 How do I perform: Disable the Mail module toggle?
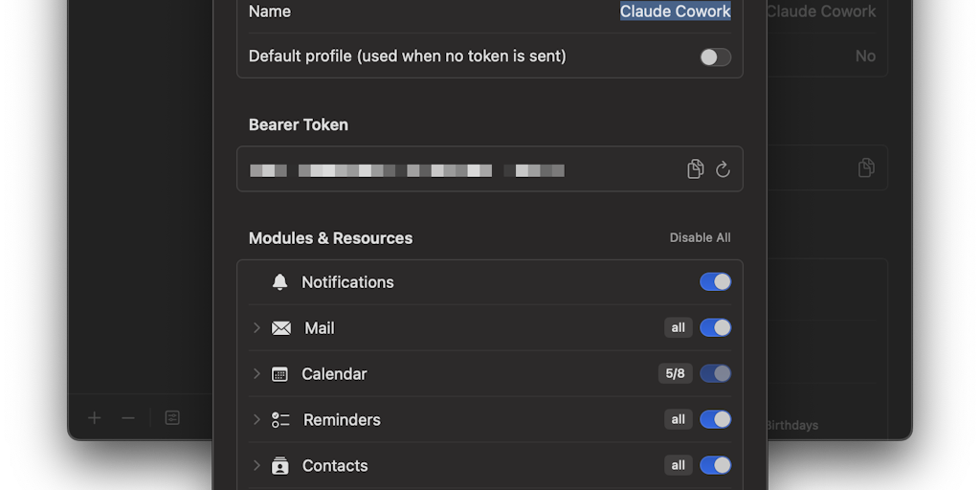click(x=715, y=328)
